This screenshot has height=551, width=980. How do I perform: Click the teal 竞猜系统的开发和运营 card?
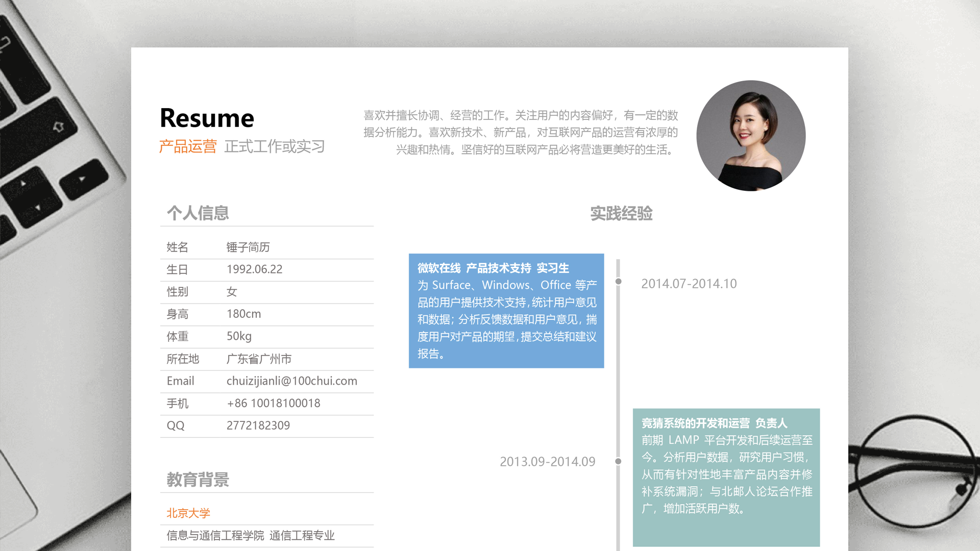click(x=726, y=478)
